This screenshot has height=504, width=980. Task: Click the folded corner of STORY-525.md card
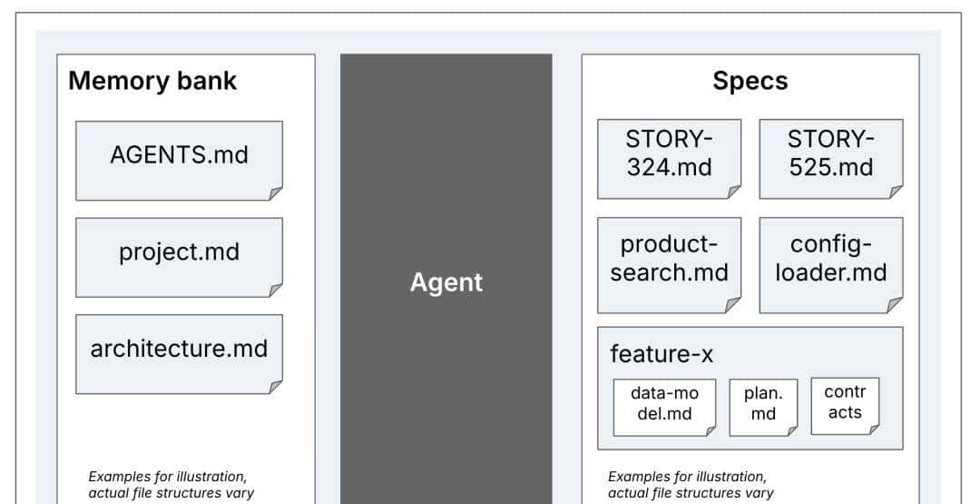tap(896, 192)
